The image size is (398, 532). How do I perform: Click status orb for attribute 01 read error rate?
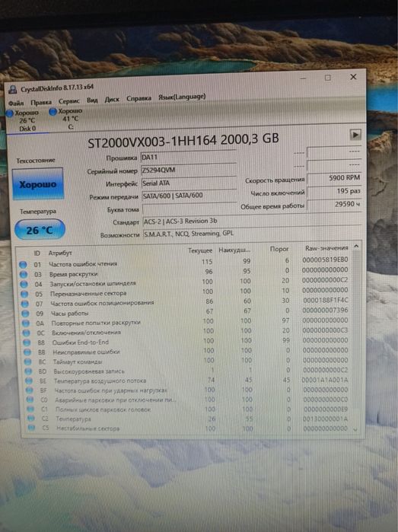(23, 264)
